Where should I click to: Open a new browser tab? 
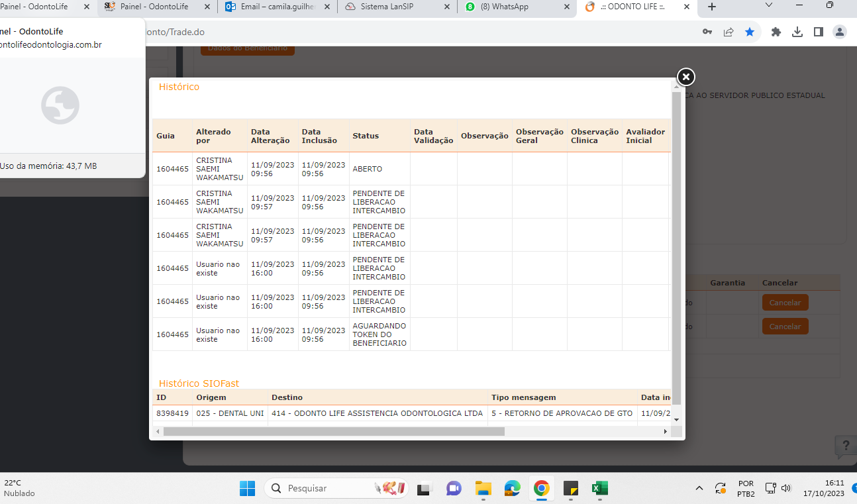(x=712, y=7)
